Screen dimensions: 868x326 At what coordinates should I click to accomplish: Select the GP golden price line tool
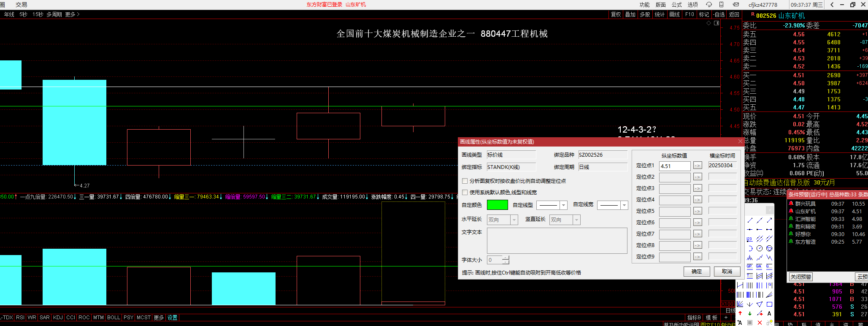(x=749, y=266)
